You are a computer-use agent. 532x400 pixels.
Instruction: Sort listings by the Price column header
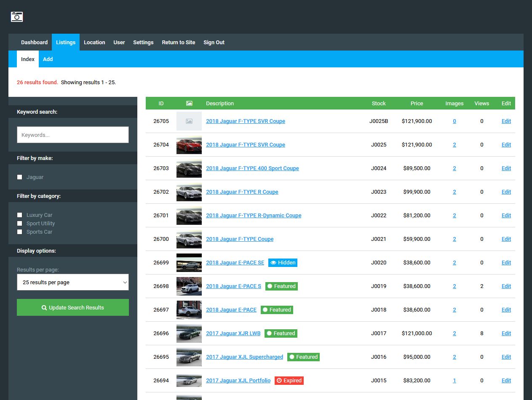(417, 104)
